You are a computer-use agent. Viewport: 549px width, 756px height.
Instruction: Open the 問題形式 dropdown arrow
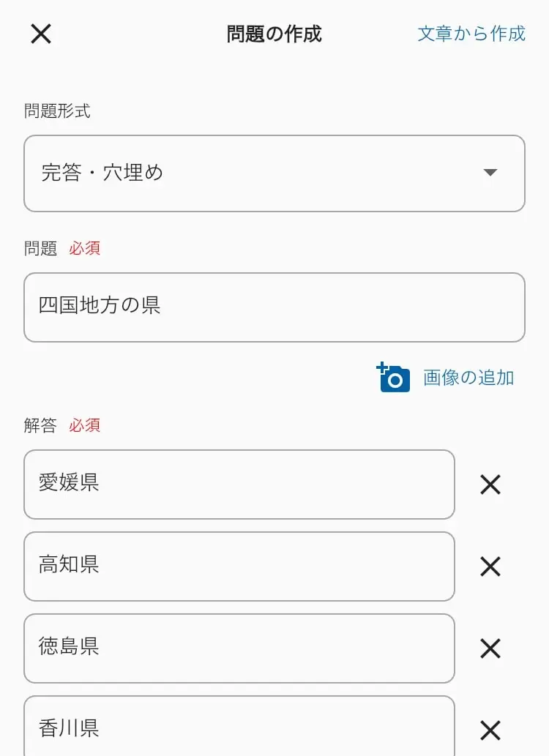(490, 173)
